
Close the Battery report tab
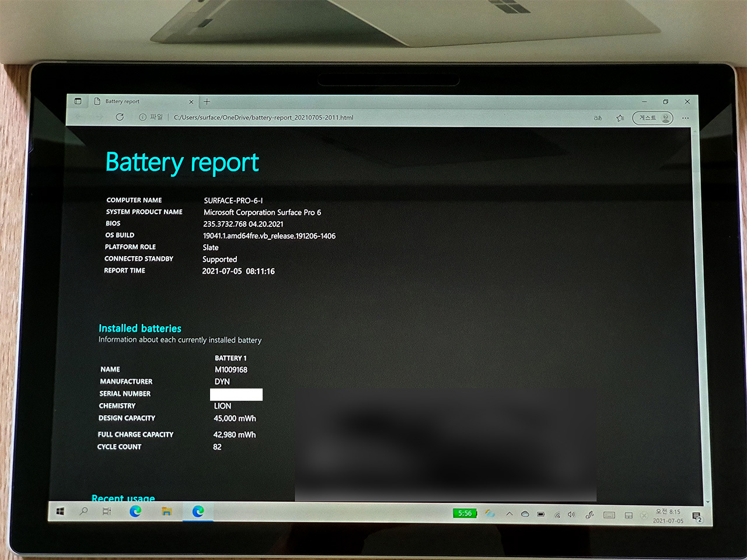(191, 101)
